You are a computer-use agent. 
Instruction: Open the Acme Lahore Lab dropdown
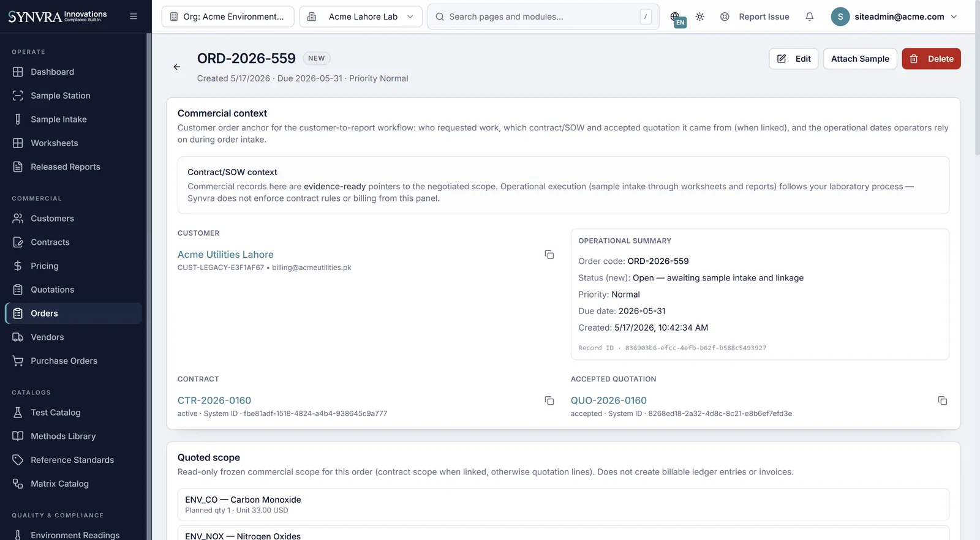pyautogui.click(x=361, y=17)
